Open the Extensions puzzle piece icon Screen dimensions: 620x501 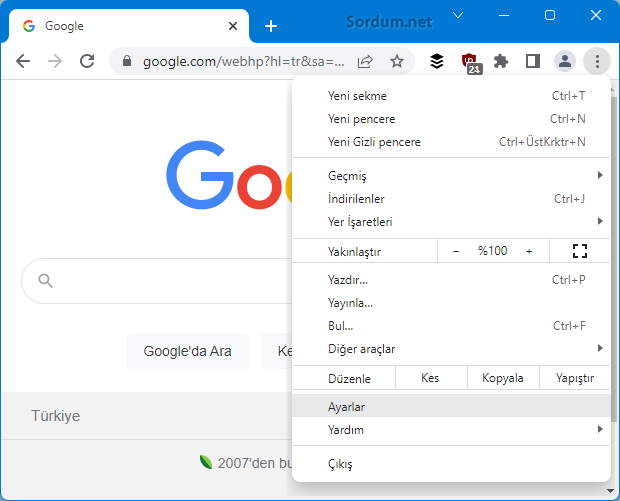(x=501, y=61)
